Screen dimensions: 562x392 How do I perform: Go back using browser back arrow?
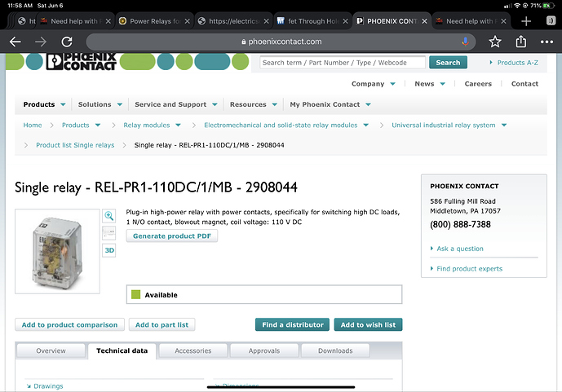(x=15, y=42)
